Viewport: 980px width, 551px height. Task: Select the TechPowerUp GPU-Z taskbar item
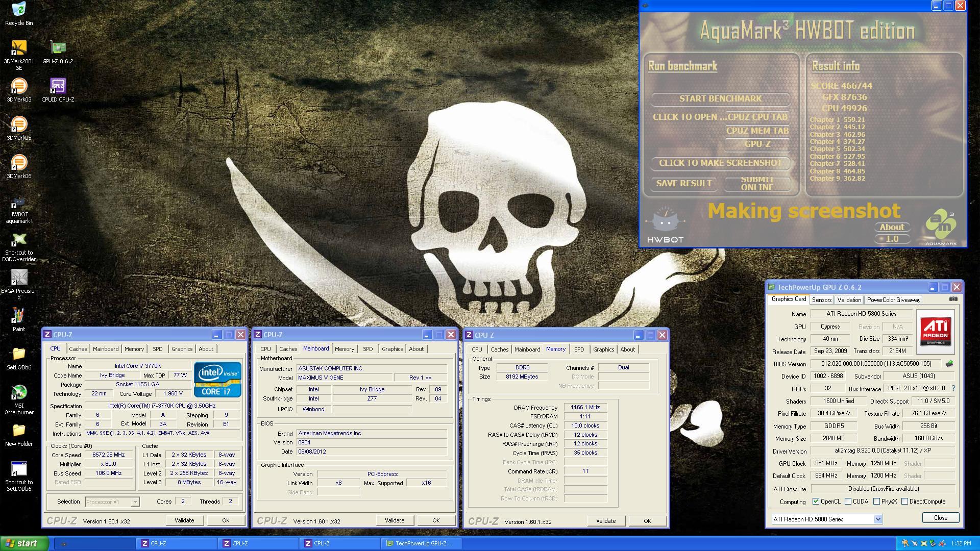[421, 543]
